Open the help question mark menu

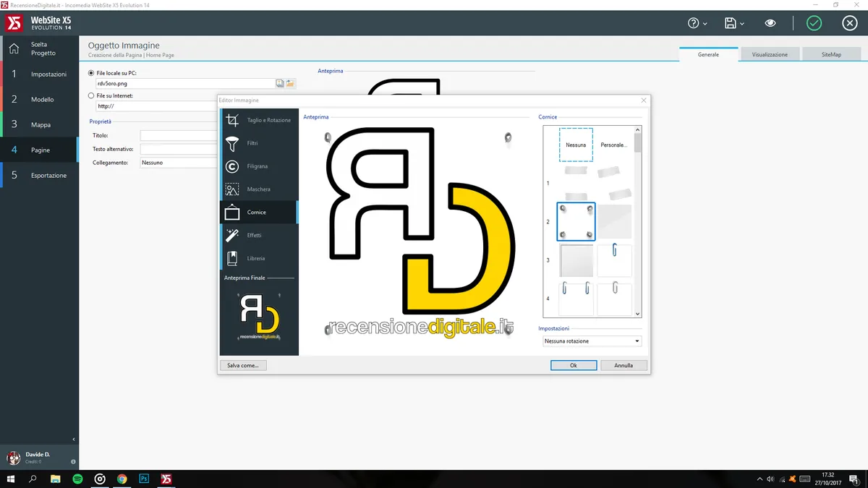coord(694,23)
